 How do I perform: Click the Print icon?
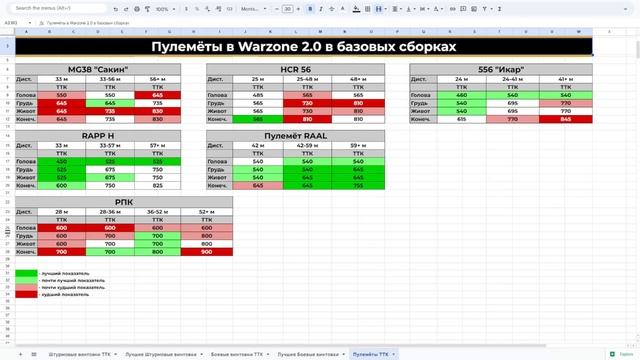tap(137, 9)
